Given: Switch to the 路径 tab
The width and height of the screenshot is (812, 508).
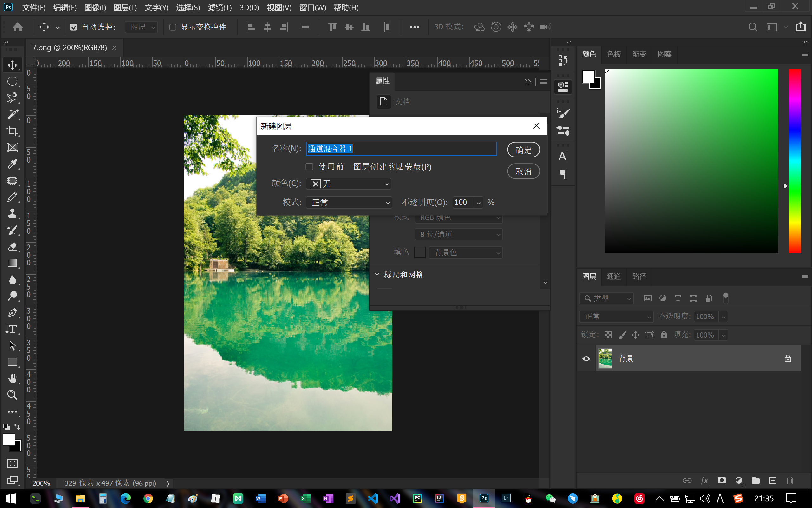Looking at the screenshot, I should (639, 276).
